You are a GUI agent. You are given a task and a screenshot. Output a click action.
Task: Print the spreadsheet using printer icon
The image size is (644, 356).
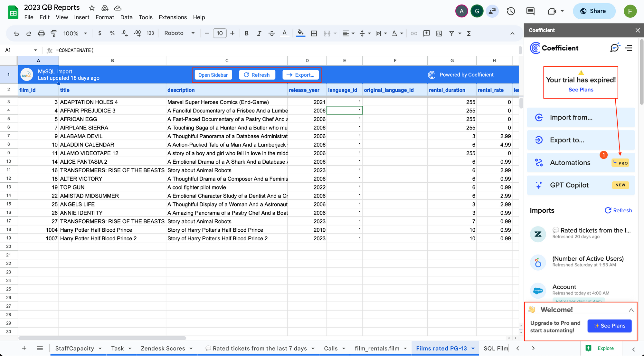pos(41,33)
